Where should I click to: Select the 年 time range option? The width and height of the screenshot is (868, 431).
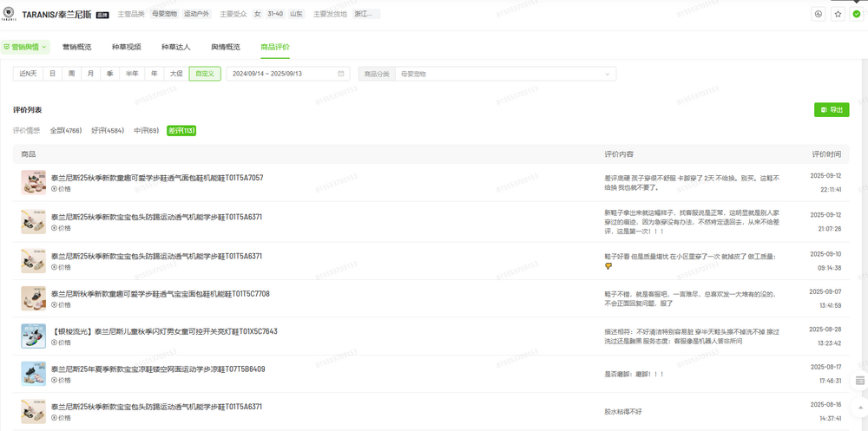click(x=154, y=74)
